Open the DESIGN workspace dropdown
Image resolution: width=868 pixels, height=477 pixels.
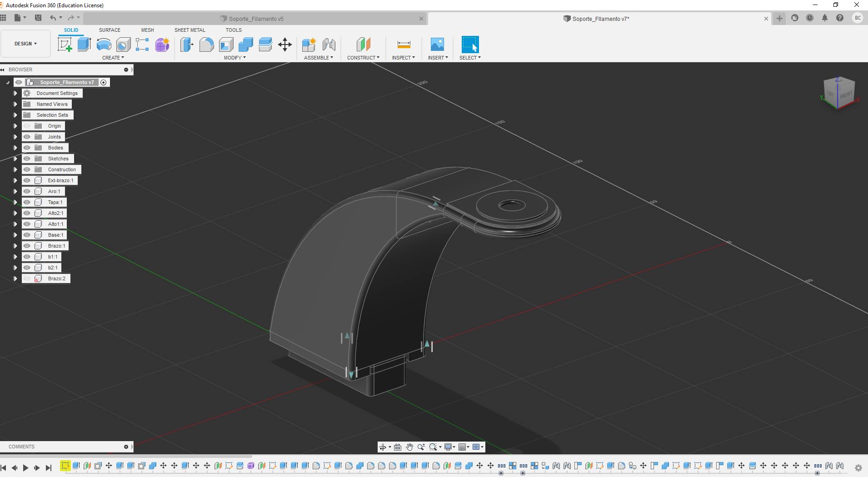pyautogui.click(x=25, y=44)
